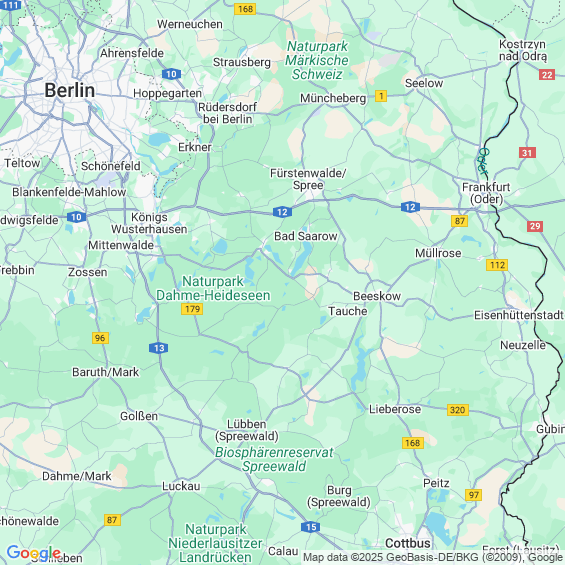
Task: Click the red 22 Polish road shield
Action: 547,75
